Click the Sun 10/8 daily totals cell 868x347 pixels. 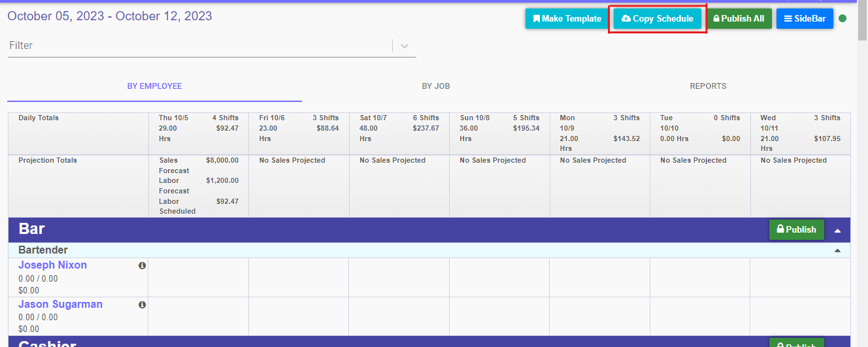[499, 133]
